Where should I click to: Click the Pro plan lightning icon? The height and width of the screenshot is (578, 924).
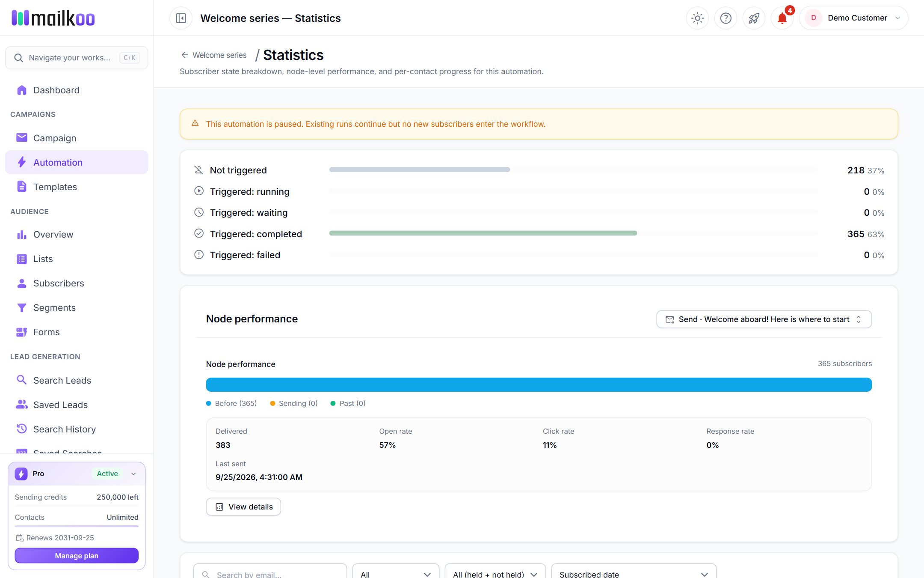click(x=21, y=474)
